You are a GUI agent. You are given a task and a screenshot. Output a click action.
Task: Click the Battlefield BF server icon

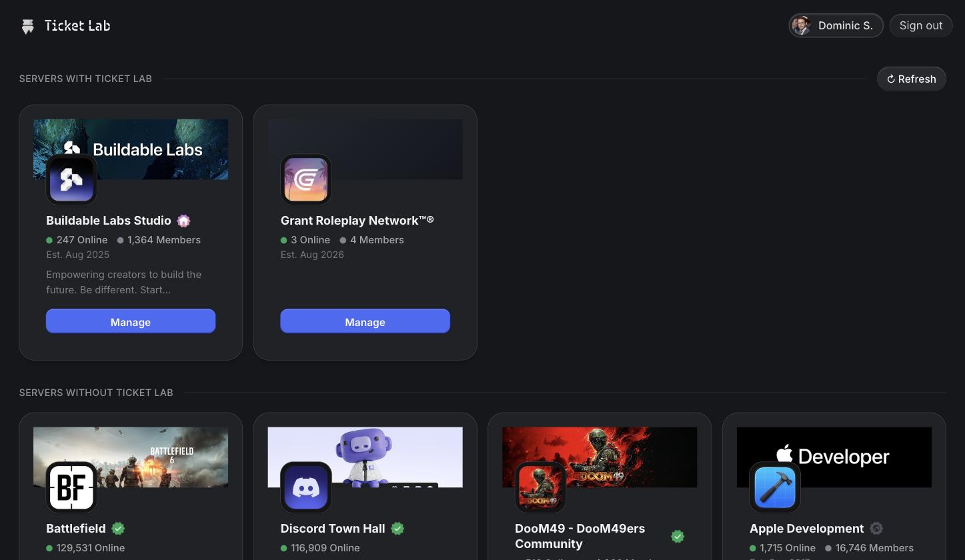[71, 487]
